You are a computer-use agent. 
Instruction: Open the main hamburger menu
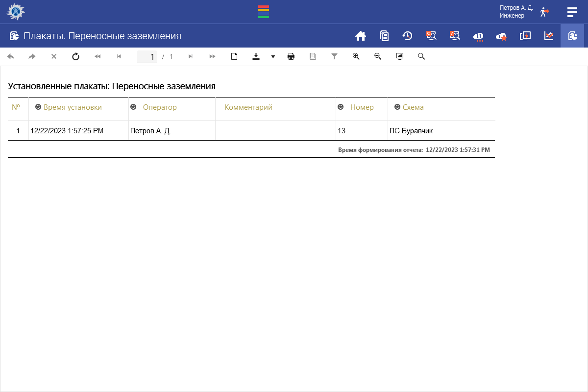click(572, 12)
